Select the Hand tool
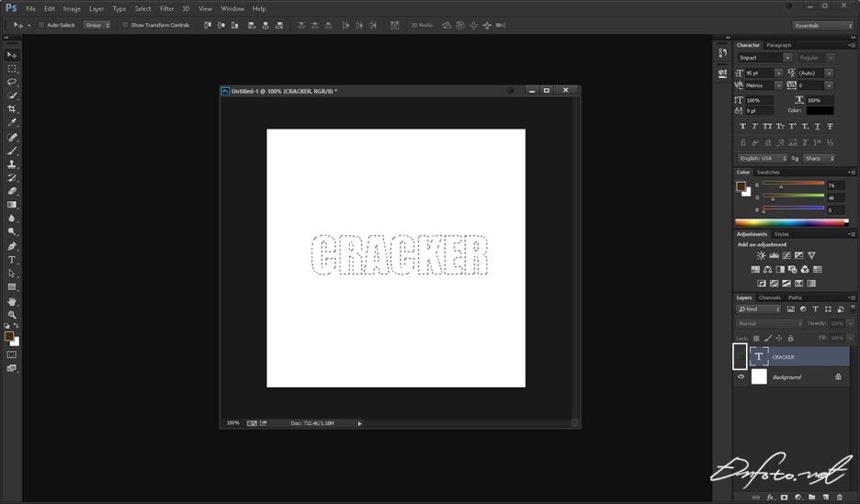Screen dimensions: 860x504 [12, 302]
